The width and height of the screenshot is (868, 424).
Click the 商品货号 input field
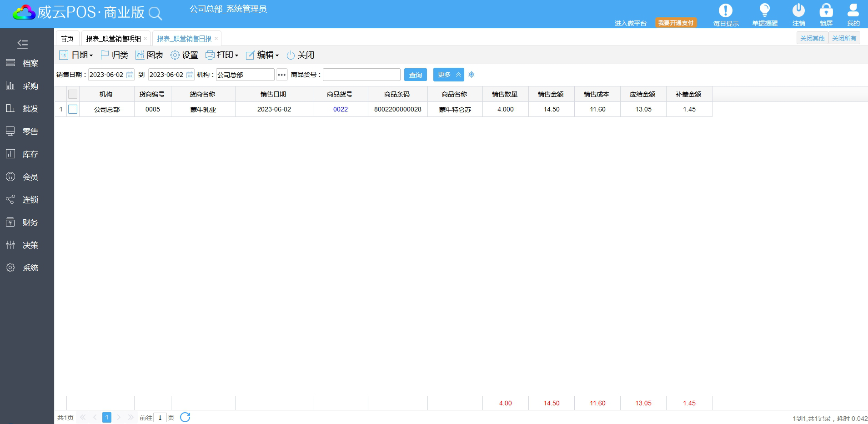point(361,75)
